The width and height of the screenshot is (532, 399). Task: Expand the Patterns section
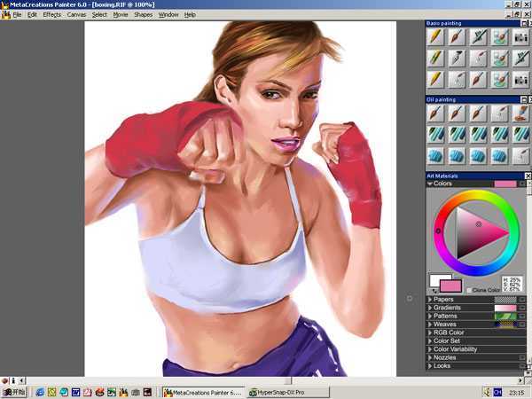tap(430, 316)
